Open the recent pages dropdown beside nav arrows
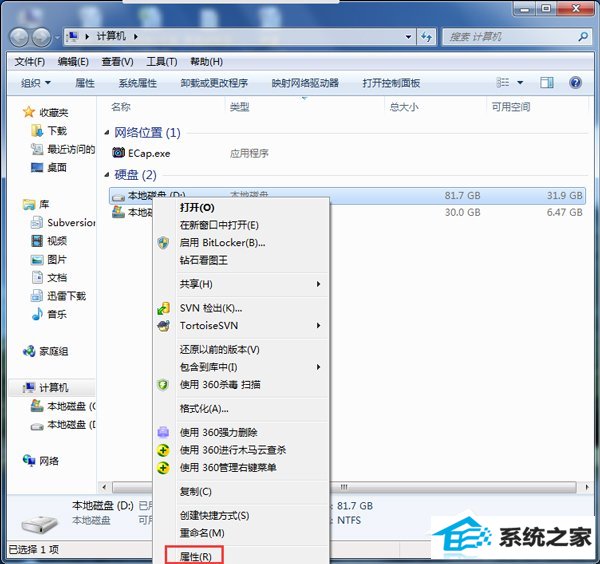This screenshot has width=600, height=564. (x=57, y=37)
